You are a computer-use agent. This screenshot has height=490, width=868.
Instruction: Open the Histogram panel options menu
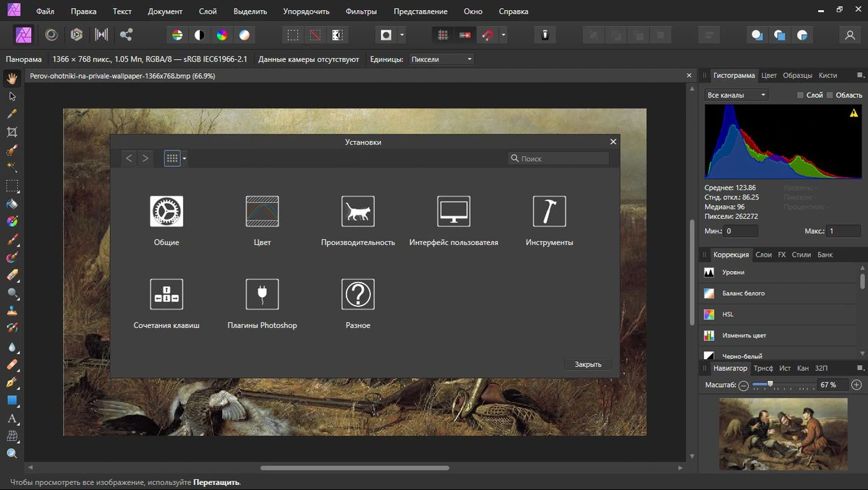(860, 75)
